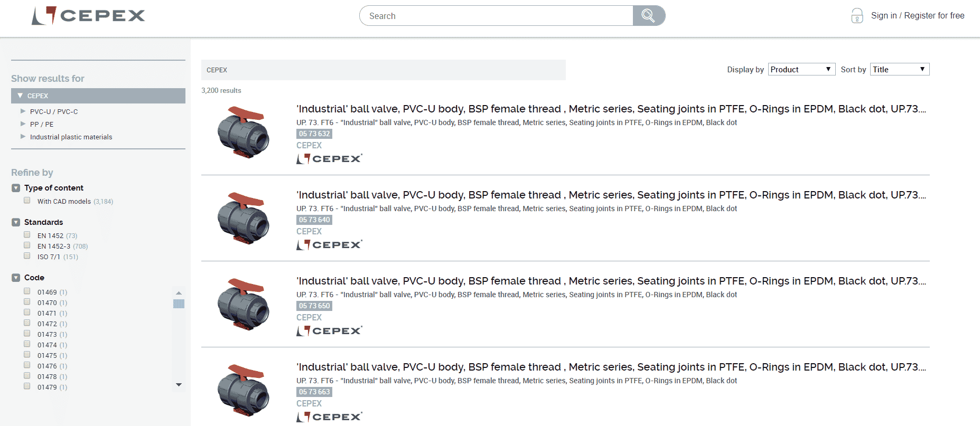Image resolution: width=980 pixels, height=426 pixels.
Task: Click into the Search text field
Action: pos(497,16)
